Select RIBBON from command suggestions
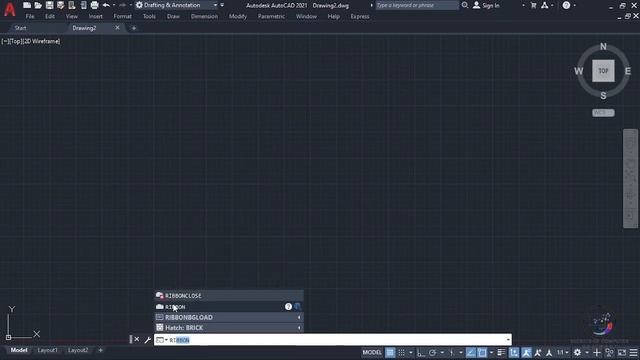The image size is (640, 360). pos(229,307)
